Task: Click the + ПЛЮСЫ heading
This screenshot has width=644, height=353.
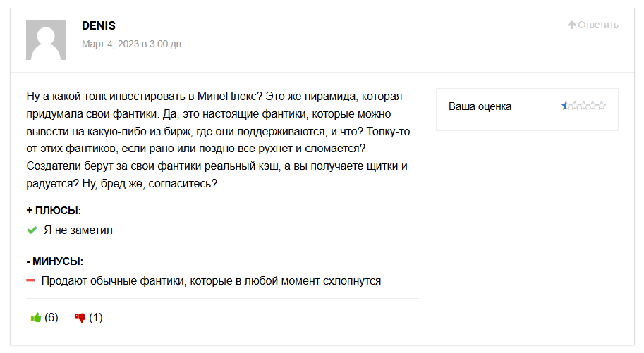Action: 54,211
